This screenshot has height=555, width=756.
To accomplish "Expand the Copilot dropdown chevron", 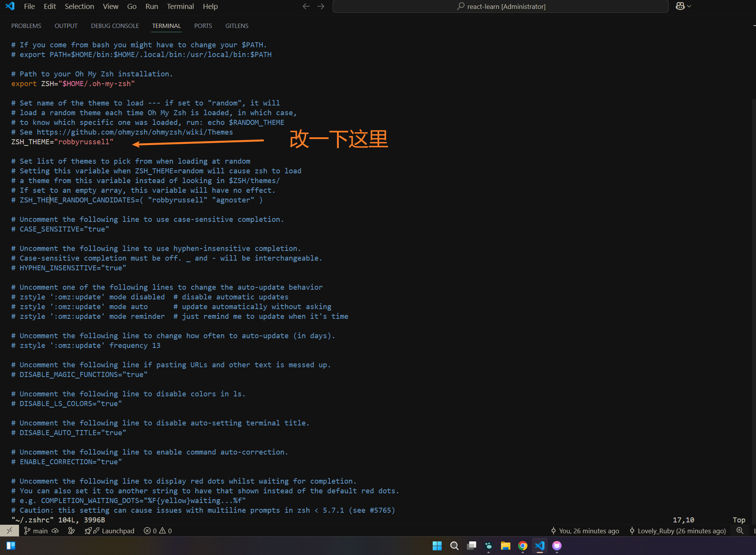I will click(689, 6).
